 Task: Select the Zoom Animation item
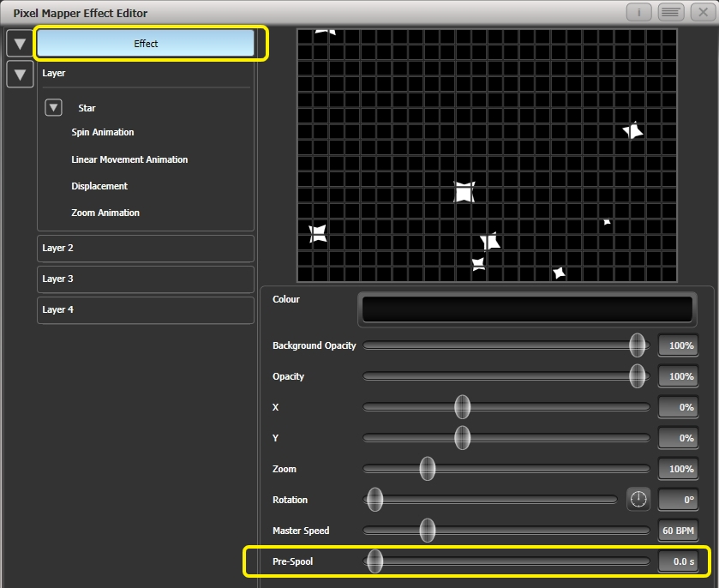point(107,213)
